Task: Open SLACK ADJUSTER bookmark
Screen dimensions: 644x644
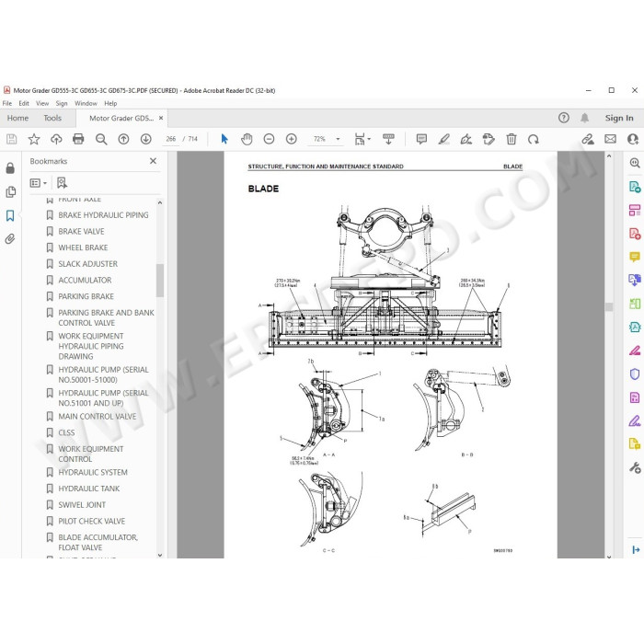Action: tap(88, 264)
